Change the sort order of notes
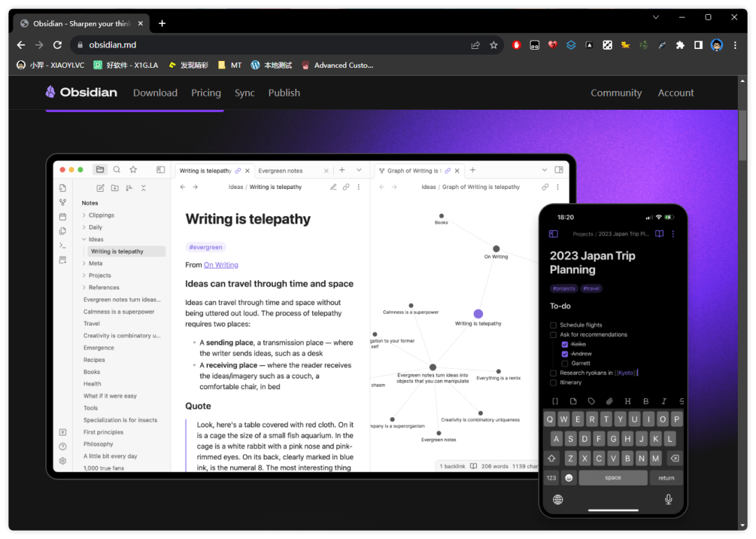 point(129,188)
